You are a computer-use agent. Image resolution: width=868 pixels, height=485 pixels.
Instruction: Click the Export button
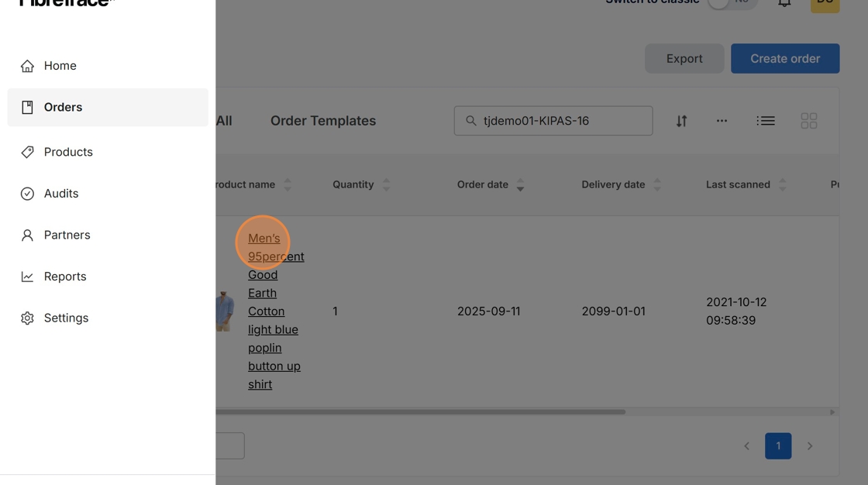coord(684,59)
